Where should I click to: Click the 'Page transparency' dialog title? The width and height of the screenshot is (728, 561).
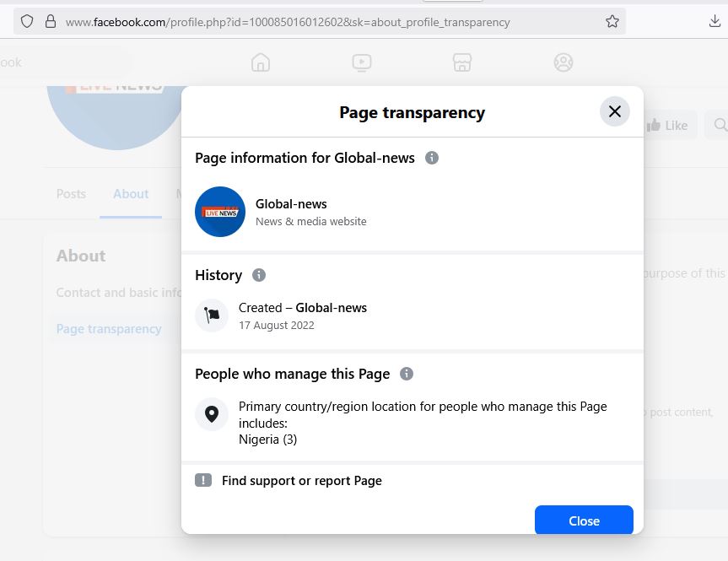coord(412,112)
